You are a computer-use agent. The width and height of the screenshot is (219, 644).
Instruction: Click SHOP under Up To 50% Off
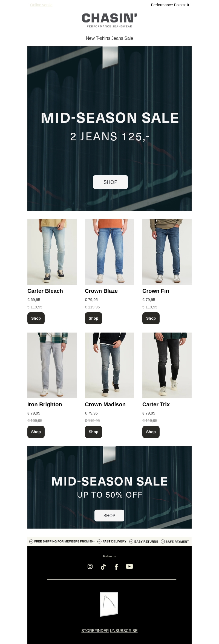coord(109,515)
